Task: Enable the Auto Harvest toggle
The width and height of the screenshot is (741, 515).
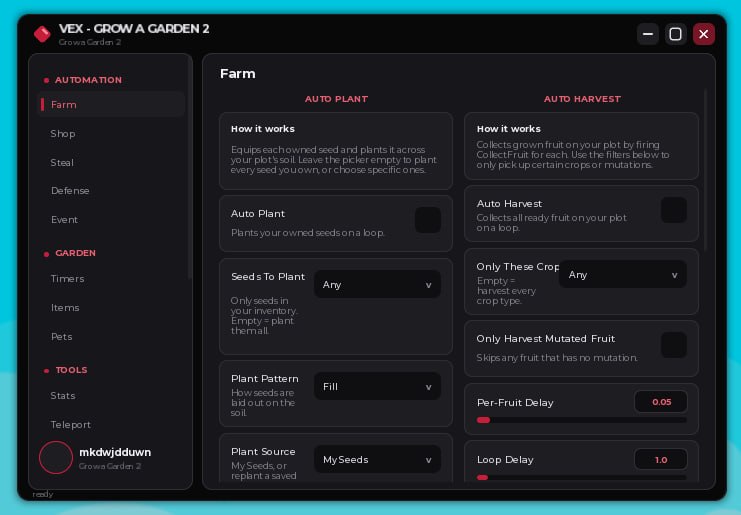Action: (673, 210)
